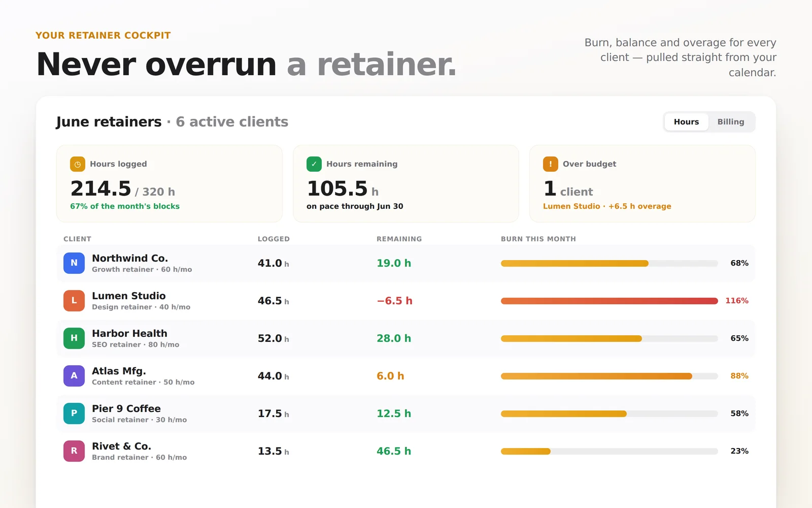Switch to the Billing view
Screen dimensions: 812x508
point(731,122)
